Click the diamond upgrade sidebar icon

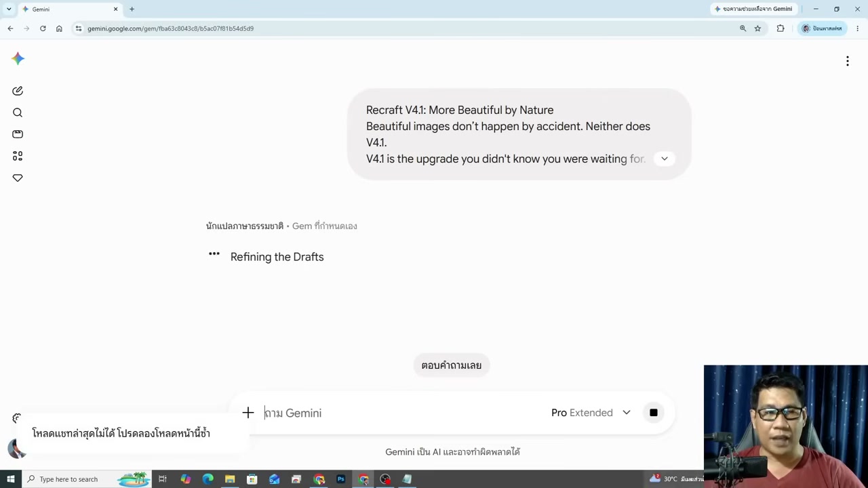click(x=18, y=178)
